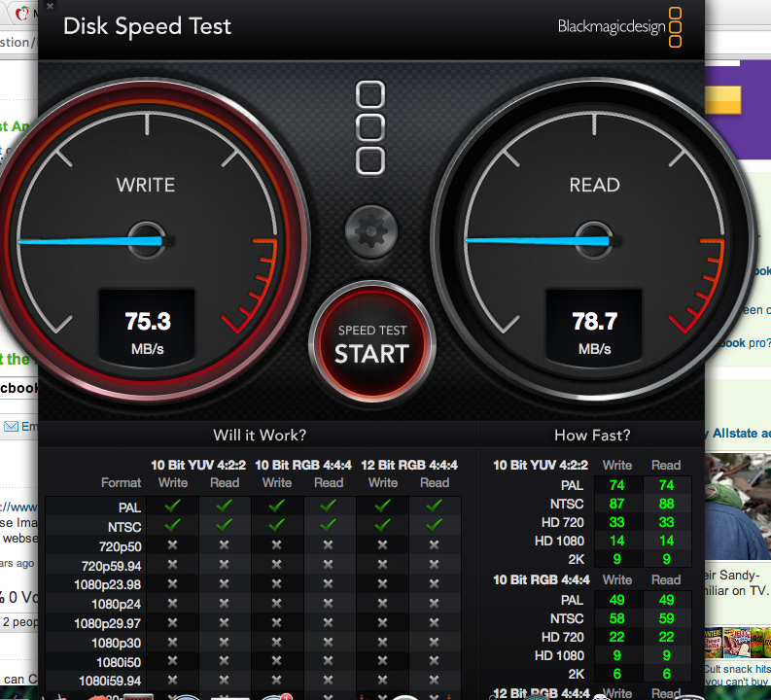Open the snack food thumbnail in browser
This screenshot has height=700, width=771.
738,643
